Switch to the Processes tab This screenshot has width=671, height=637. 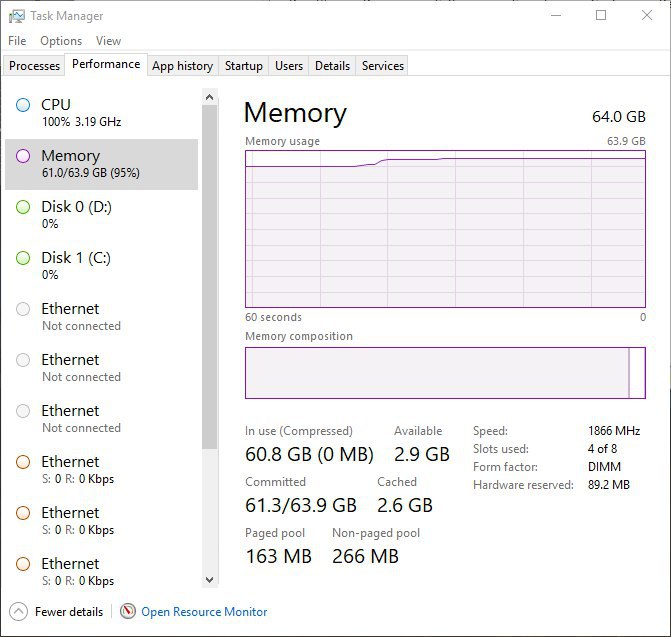[34, 66]
